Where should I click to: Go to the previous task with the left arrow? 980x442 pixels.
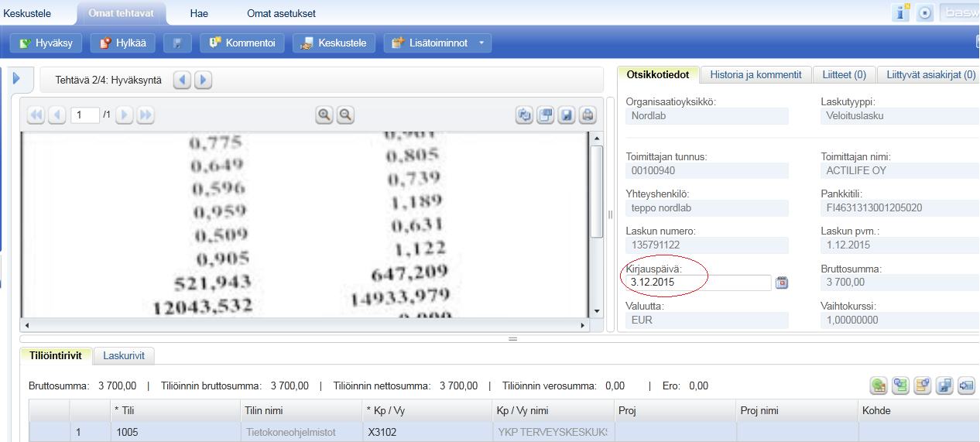(x=182, y=80)
